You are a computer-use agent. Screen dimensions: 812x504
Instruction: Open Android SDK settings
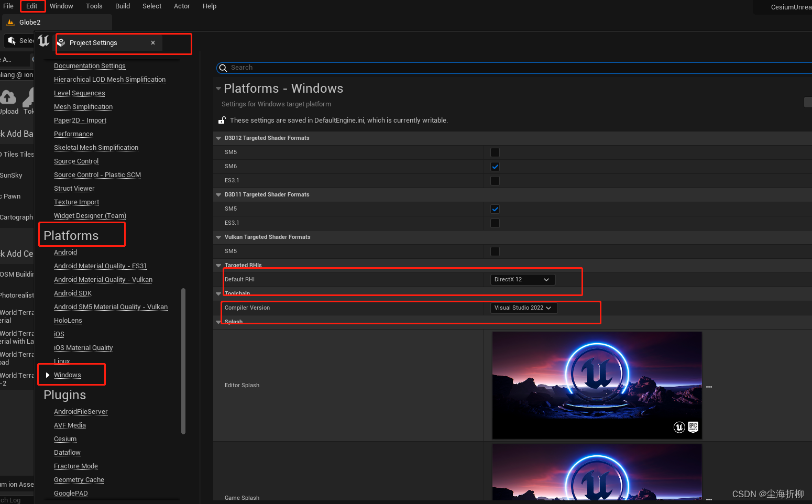pyautogui.click(x=73, y=293)
